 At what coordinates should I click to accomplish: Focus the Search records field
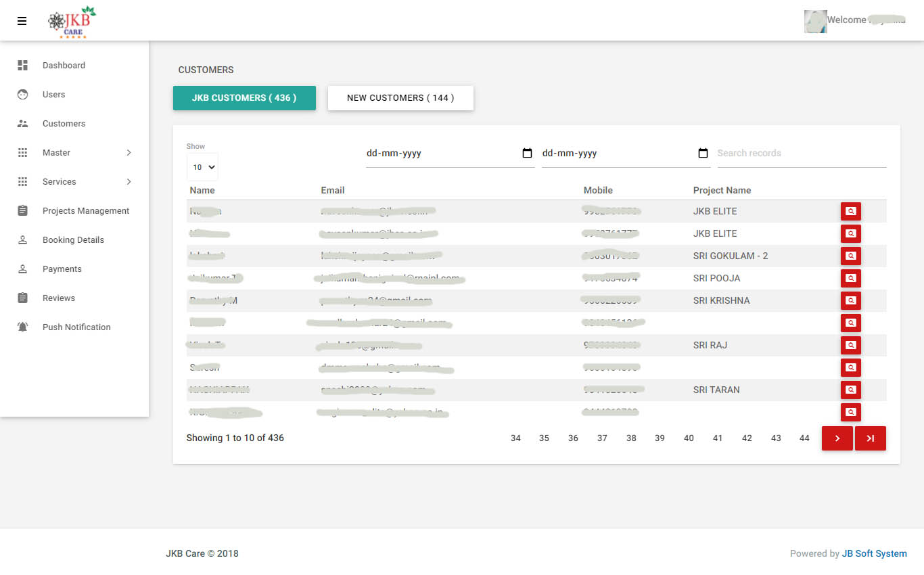pyautogui.click(x=802, y=154)
